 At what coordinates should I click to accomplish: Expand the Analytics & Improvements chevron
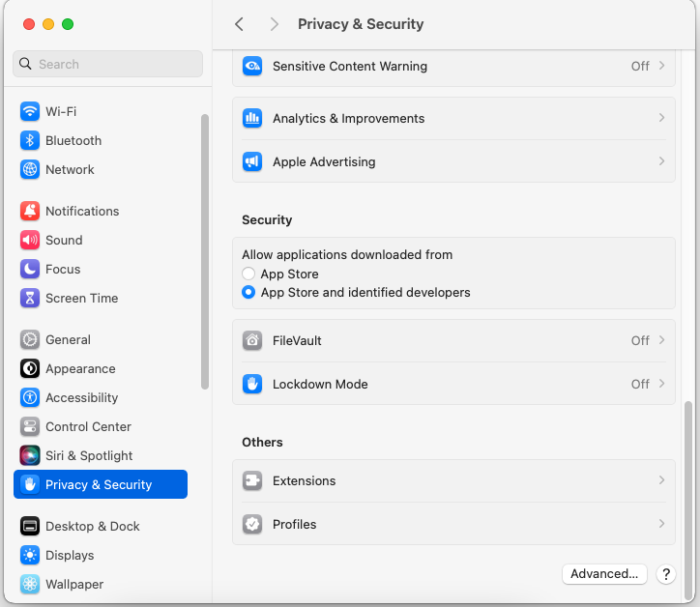(661, 118)
